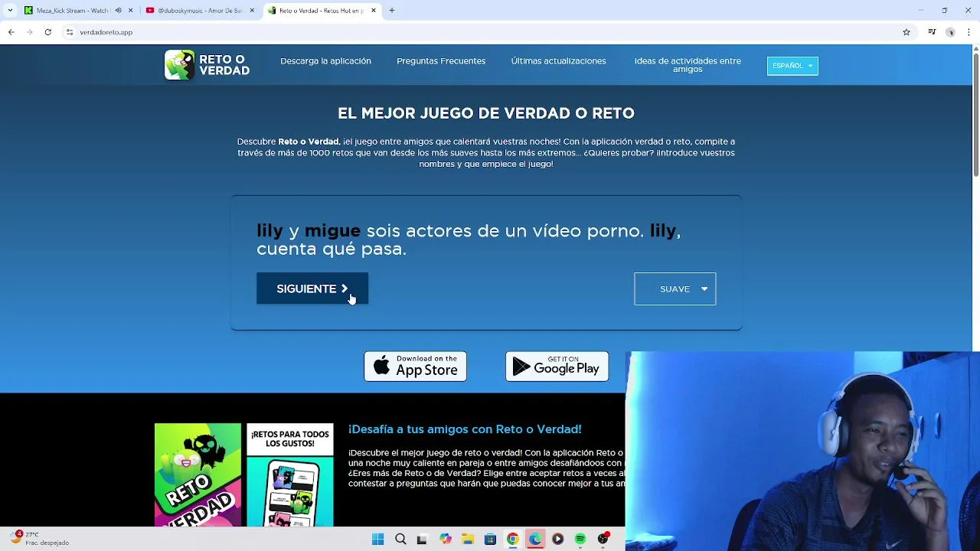980x551 pixels.
Task: Reload the current page
Action: (x=47, y=32)
